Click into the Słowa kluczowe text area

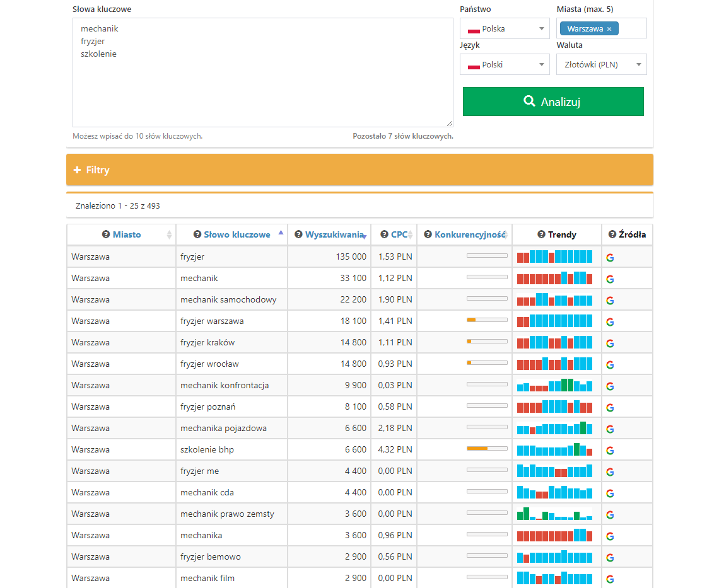[262, 82]
